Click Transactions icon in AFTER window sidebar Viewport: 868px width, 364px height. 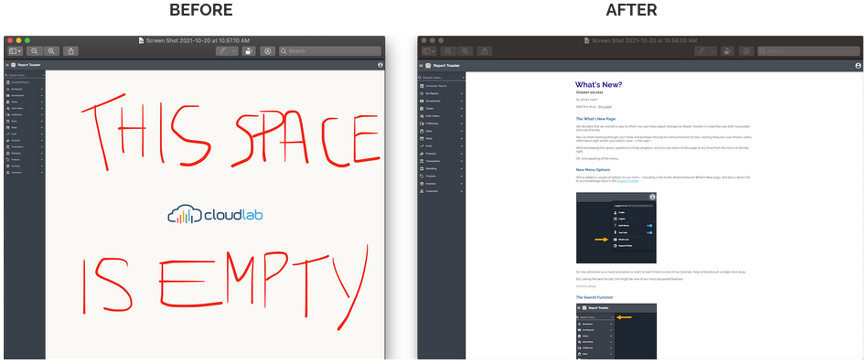422,161
